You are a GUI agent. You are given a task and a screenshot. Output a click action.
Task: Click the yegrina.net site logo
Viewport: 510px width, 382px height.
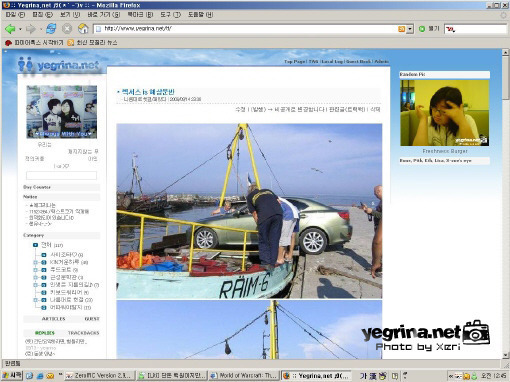click(59, 65)
